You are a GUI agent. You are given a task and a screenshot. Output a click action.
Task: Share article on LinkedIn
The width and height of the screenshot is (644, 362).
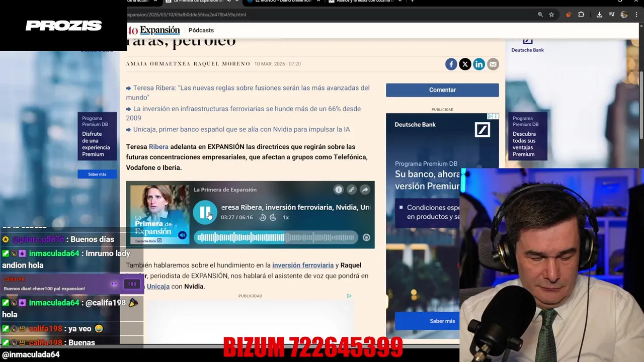click(479, 64)
